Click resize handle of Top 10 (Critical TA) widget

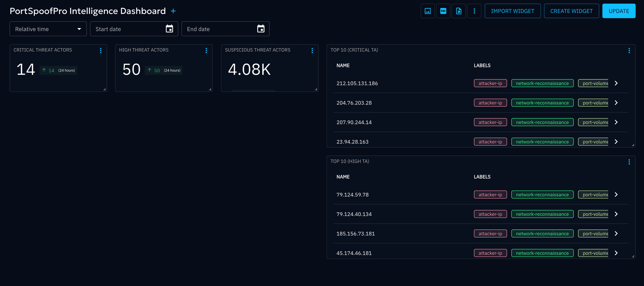[x=633, y=145]
